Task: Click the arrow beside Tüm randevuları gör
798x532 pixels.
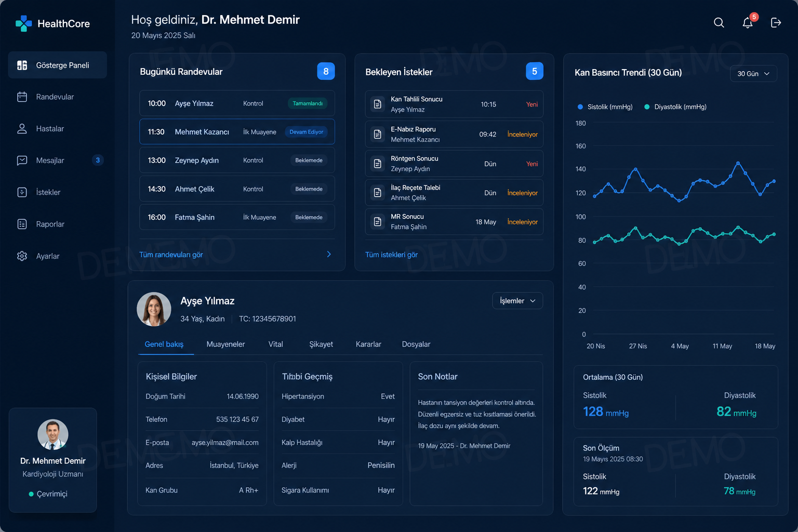Action: 329,254
